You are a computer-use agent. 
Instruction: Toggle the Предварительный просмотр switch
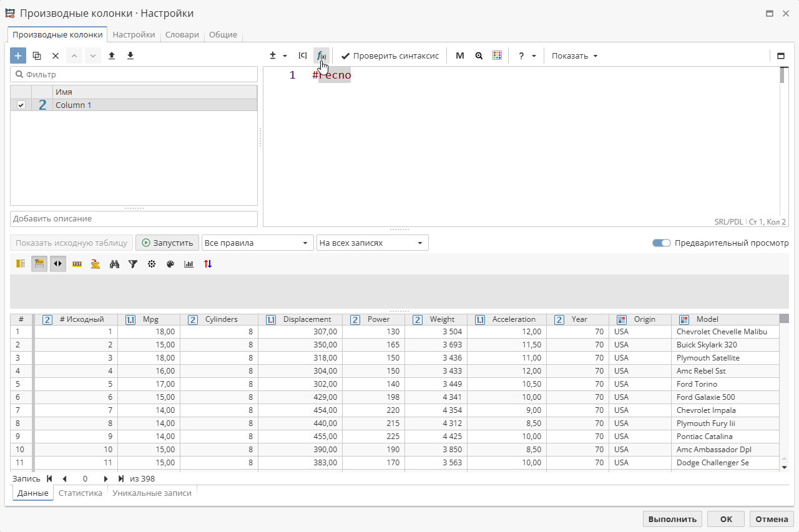[661, 243]
